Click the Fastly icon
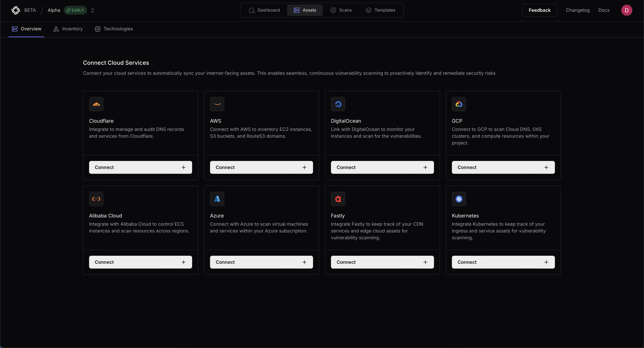Screen dimensions: 644x348 (x=338, y=199)
